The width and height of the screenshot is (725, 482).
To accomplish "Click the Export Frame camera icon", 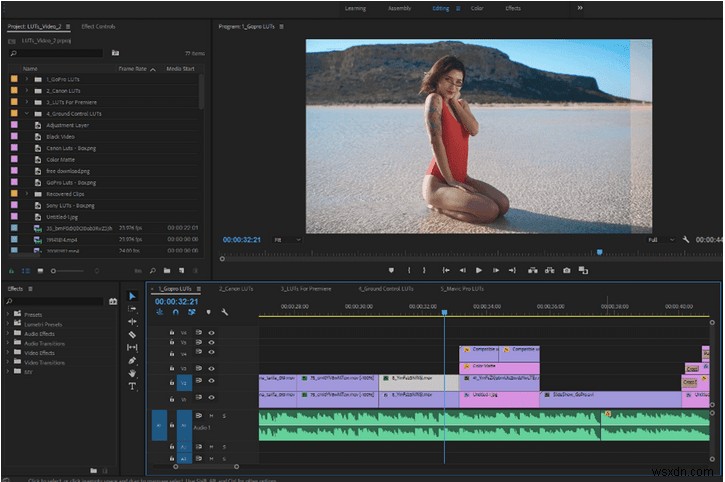I will [x=567, y=270].
